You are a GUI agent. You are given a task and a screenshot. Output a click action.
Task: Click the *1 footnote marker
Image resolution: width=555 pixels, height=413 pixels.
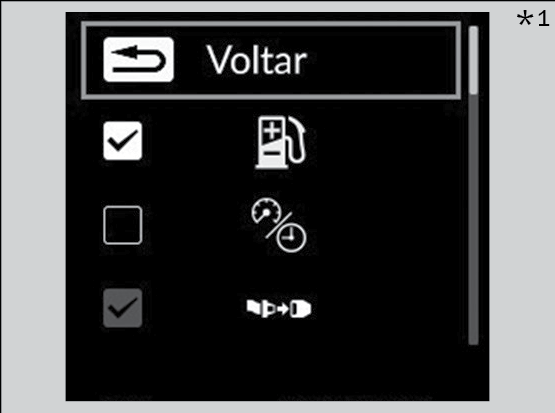tap(533, 18)
